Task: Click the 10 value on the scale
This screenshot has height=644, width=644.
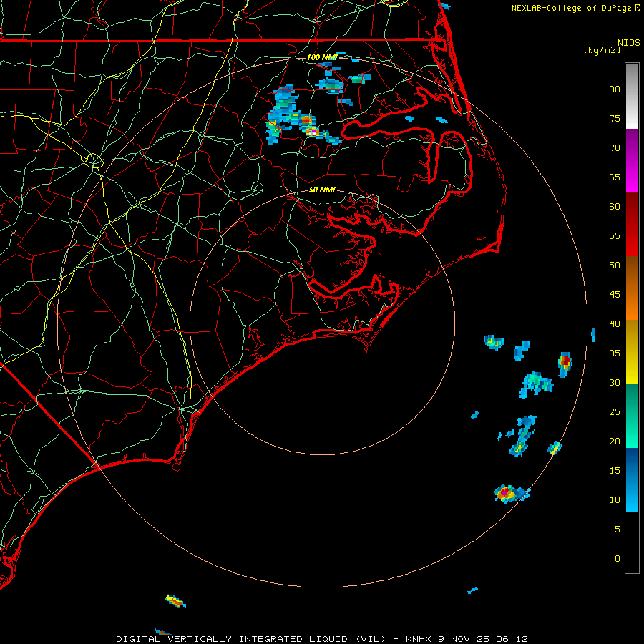Action: (615, 500)
